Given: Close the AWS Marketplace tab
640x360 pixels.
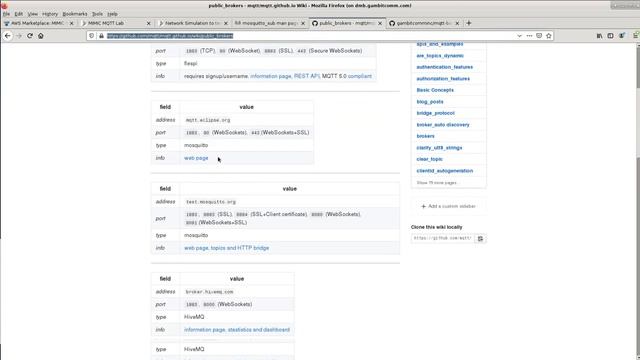Looking at the screenshot, I should point(72,23).
